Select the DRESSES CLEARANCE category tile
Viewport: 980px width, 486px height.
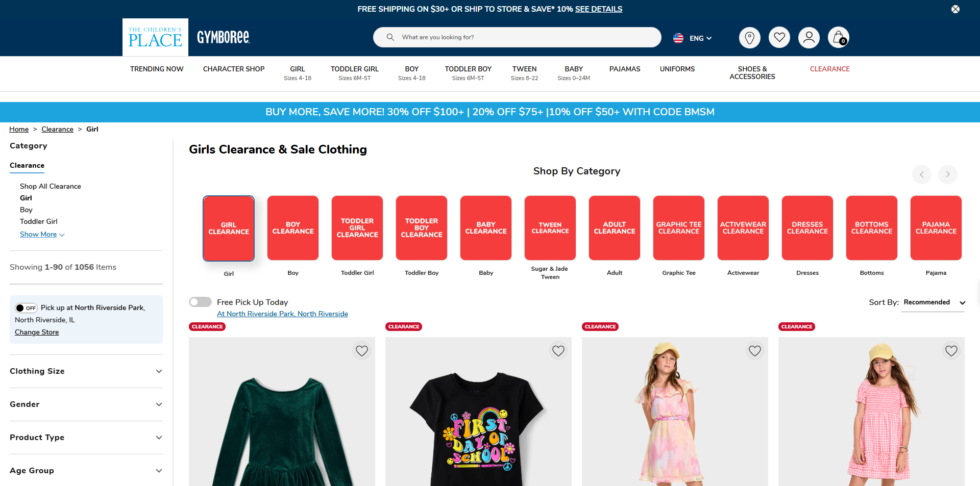tap(806, 228)
